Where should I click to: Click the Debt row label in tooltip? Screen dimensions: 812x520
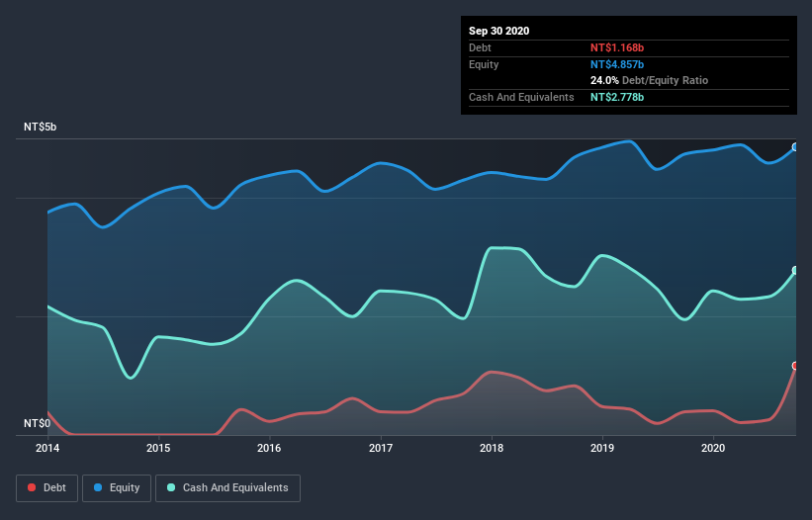[480, 47]
